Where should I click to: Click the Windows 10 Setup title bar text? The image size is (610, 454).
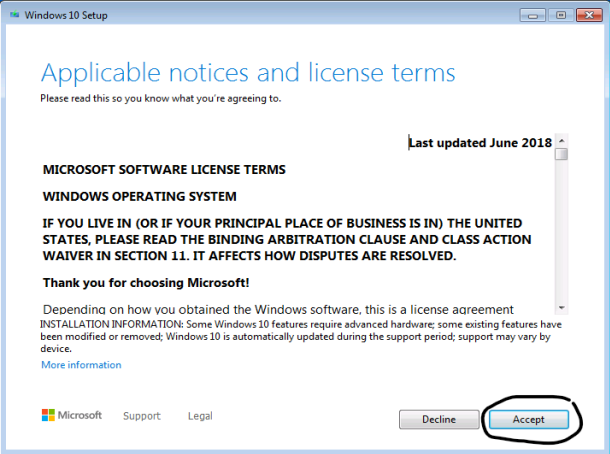66,15
